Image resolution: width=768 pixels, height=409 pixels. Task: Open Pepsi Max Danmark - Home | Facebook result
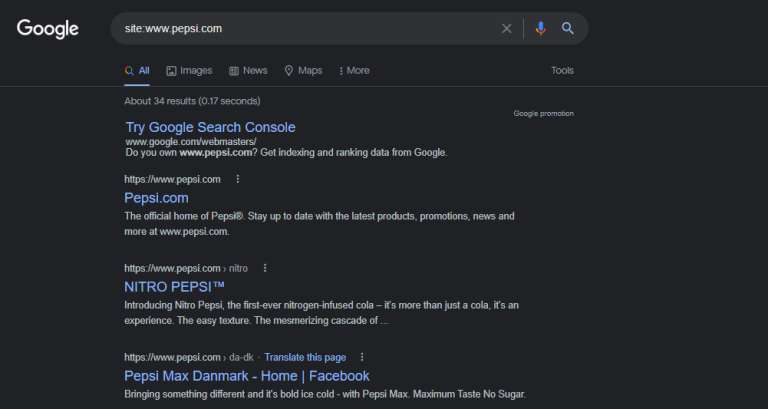coord(247,376)
